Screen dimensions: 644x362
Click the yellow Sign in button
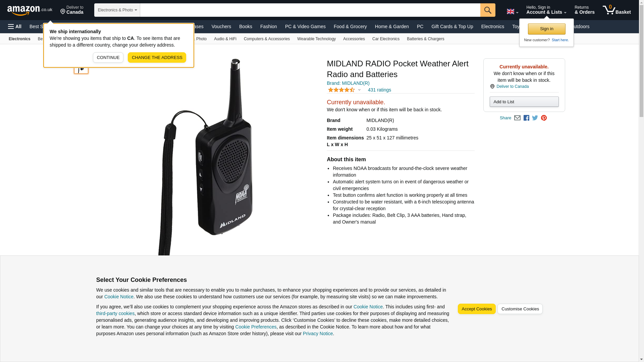coord(546,29)
